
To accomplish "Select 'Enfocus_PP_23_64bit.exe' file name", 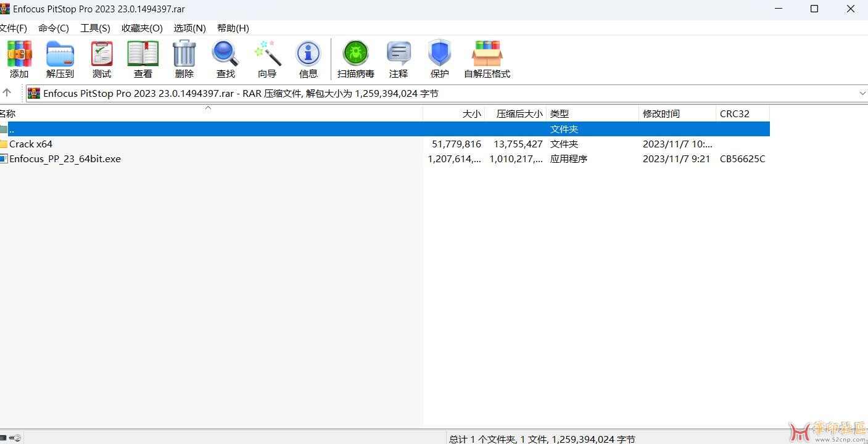I will click(65, 159).
